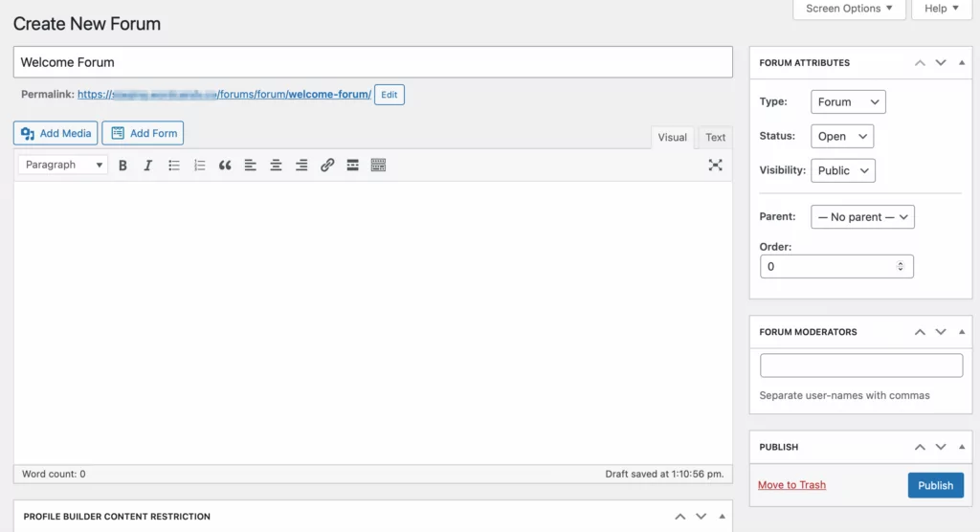Collapse the Forum Attributes panel
This screenshot has height=532, width=980.
pyautogui.click(x=962, y=63)
